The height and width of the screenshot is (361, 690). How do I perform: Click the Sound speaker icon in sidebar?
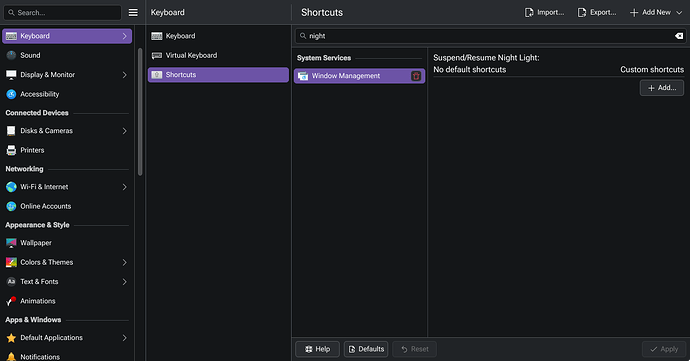coord(11,55)
